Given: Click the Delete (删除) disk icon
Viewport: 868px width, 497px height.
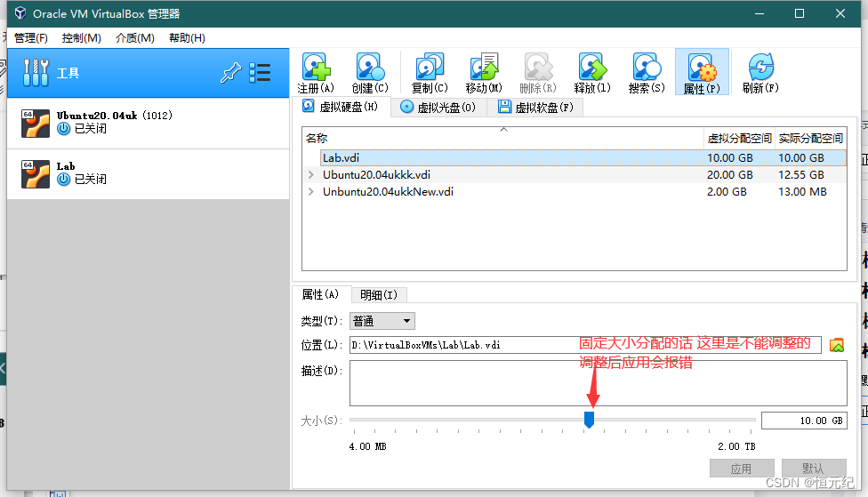Looking at the screenshot, I should point(538,67).
